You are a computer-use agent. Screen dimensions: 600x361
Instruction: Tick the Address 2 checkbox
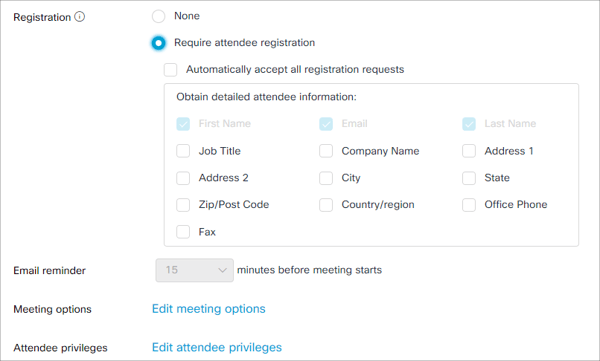[183, 178]
